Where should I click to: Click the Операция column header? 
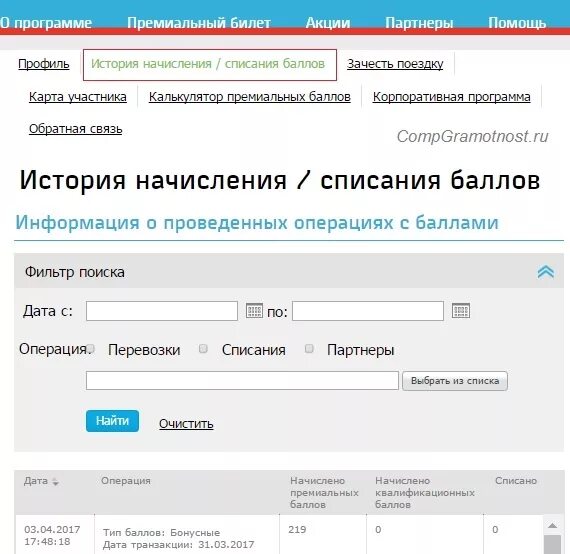[126, 481]
